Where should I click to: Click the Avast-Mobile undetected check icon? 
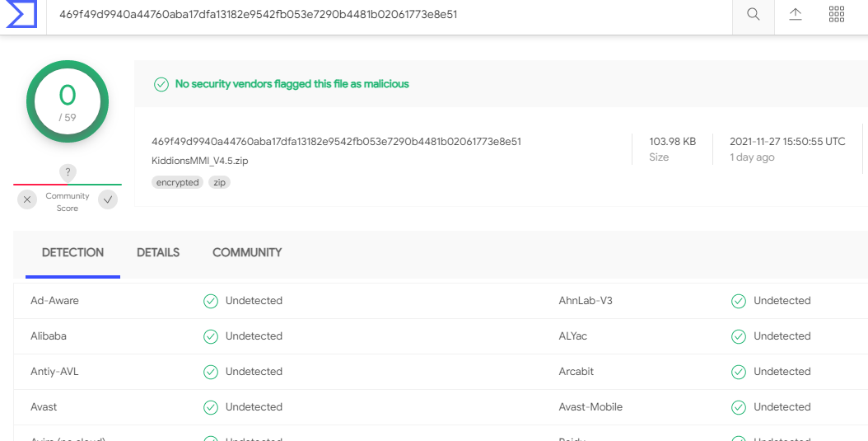[739, 407]
